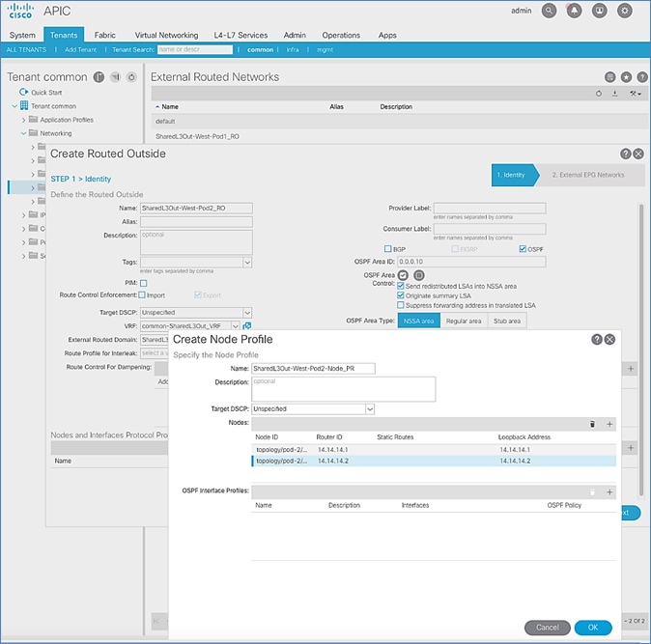Image resolution: width=651 pixels, height=644 pixels.
Task: Click plus icon next to Route Control For Dampening
Action: (x=631, y=369)
